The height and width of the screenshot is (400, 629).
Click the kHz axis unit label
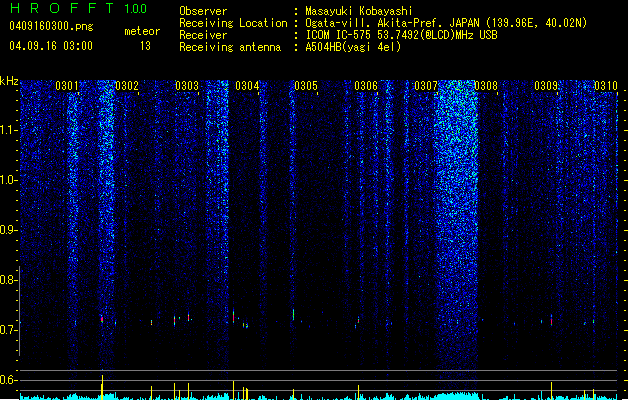coord(9,81)
